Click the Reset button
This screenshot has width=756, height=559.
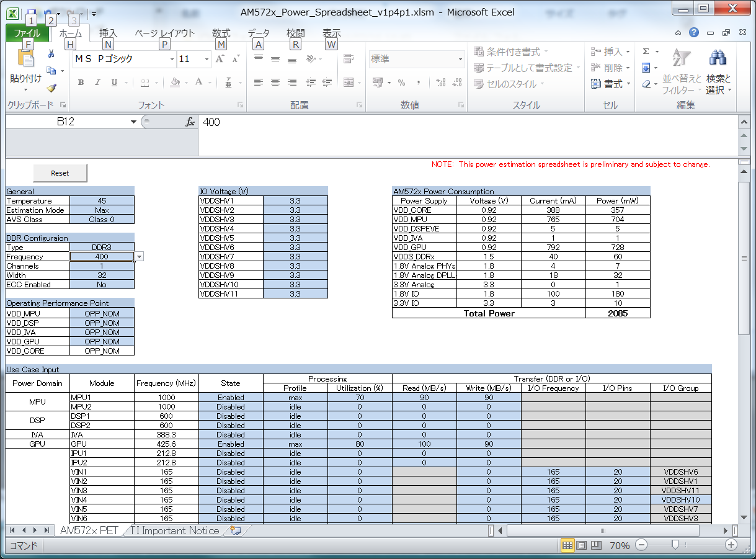(60, 173)
